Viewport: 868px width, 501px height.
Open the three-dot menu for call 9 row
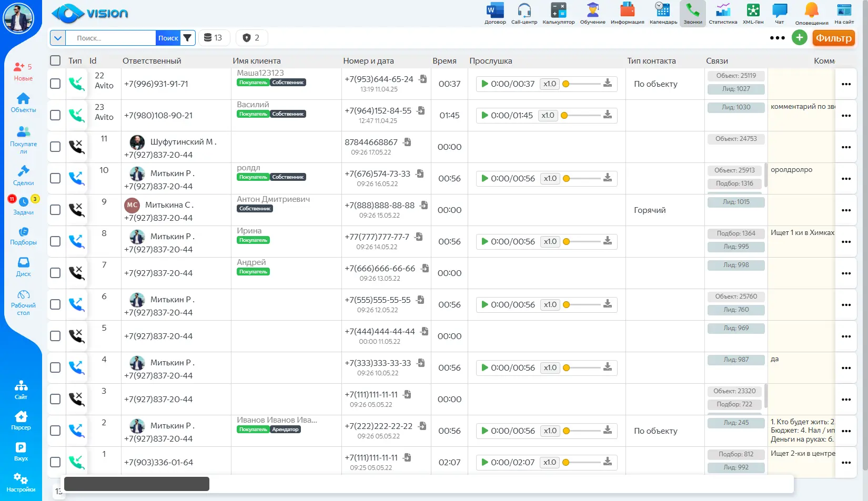coord(846,210)
